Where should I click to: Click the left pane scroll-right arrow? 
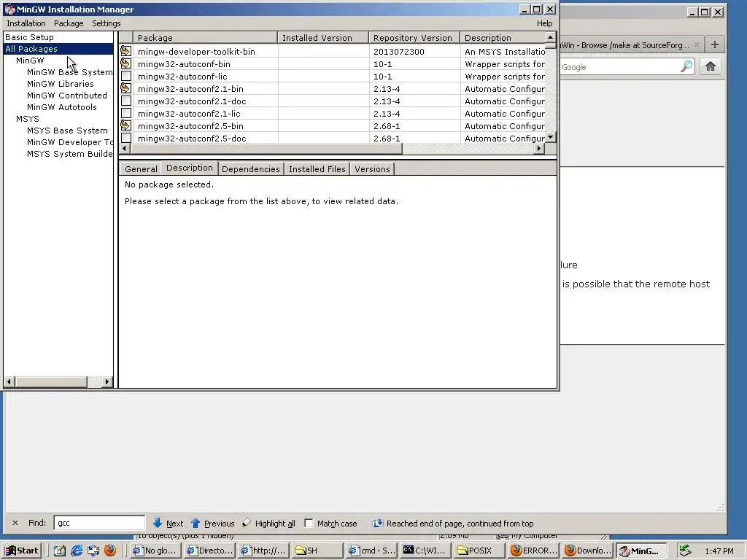tap(107, 381)
